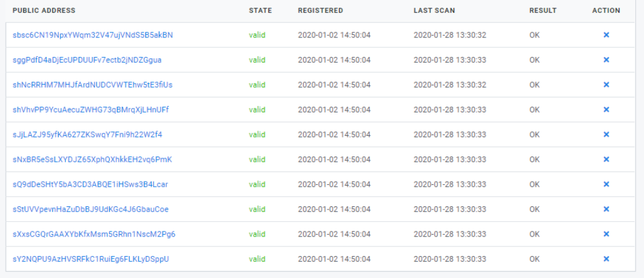The height and width of the screenshot is (278, 644).
Task: Click the X action for shVhvPP9YcuAecuZWHG73qBMrqXjLHnUFf
Action: coord(606,109)
